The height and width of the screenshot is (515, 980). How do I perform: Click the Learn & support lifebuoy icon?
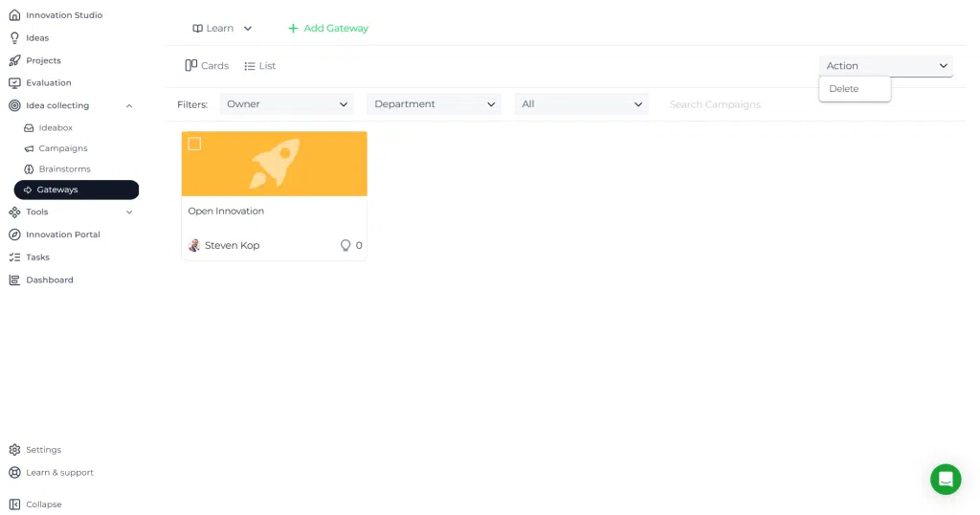(14, 473)
